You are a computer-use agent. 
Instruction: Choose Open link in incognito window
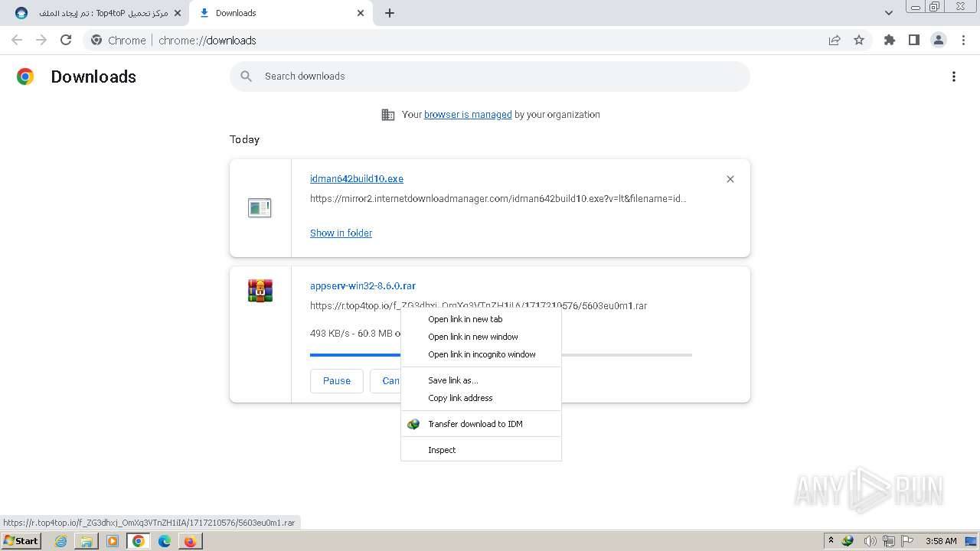[481, 354]
